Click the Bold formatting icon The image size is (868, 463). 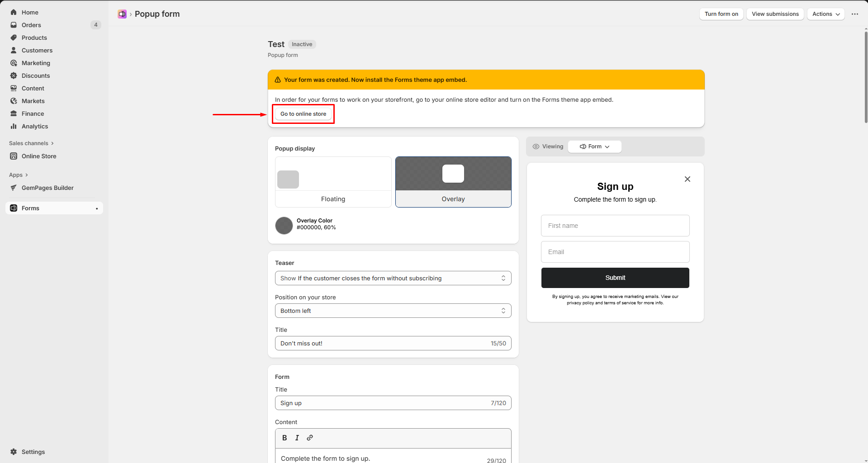click(285, 438)
